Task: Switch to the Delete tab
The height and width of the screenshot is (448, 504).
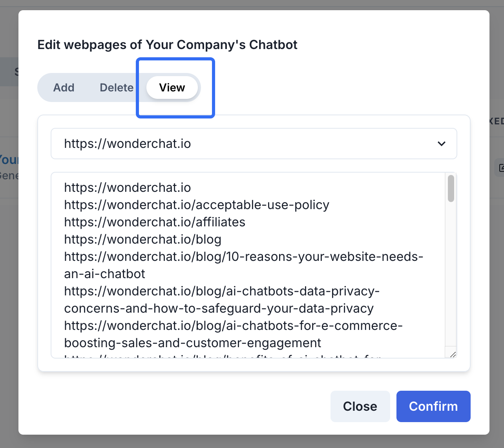Action: pos(117,87)
